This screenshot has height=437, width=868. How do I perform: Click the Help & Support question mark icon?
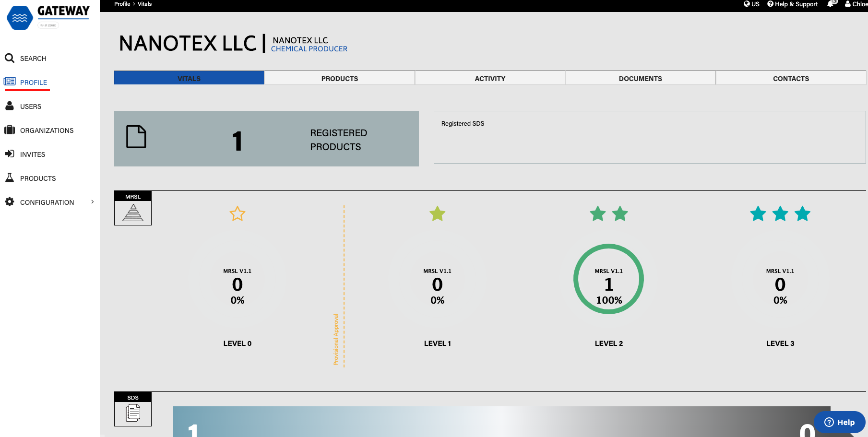[770, 4]
